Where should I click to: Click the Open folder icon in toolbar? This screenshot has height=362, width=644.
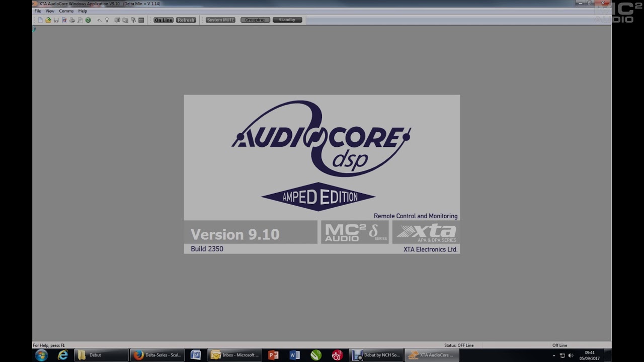(x=48, y=20)
